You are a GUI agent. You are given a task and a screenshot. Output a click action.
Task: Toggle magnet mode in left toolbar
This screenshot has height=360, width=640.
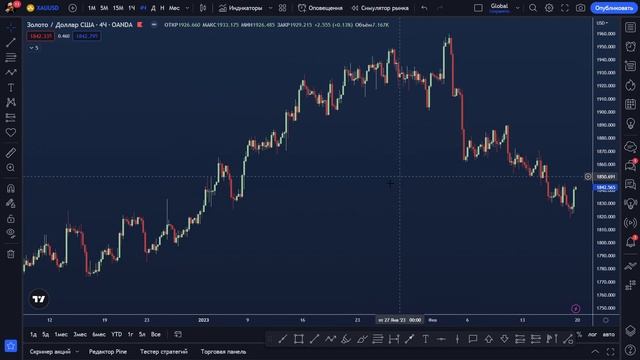coord(11,188)
